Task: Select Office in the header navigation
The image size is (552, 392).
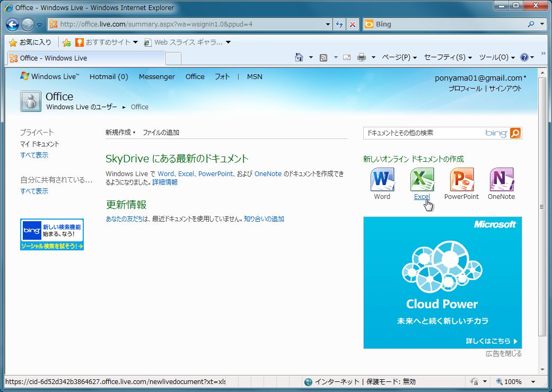Action: [x=195, y=76]
